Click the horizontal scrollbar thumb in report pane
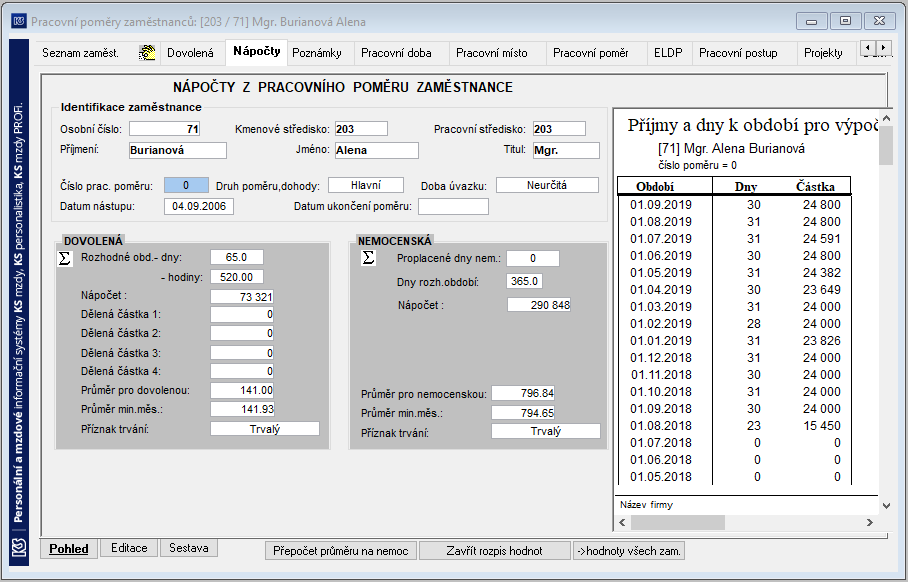 [x=678, y=522]
